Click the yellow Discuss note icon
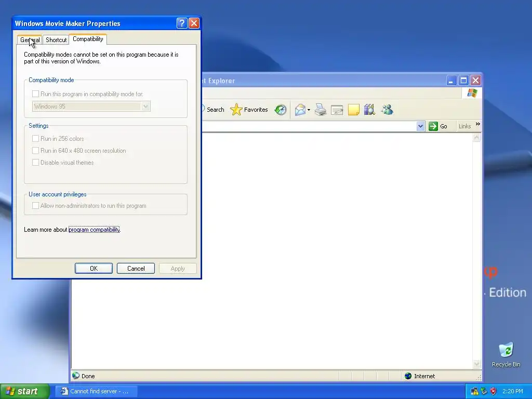Image resolution: width=532 pixels, height=399 pixels. pyautogui.click(x=353, y=110)
